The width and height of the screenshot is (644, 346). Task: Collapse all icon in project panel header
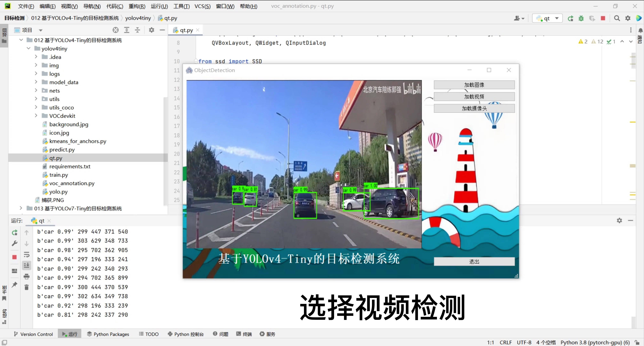(138, 30)
